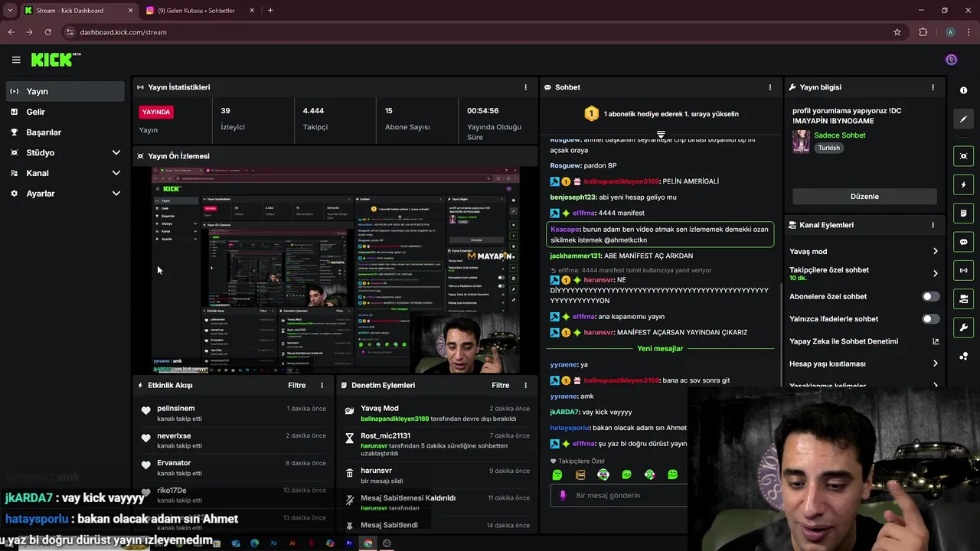Click username benjoseph123 in chat
980x551 pixels.
click(x=574, y=197)
